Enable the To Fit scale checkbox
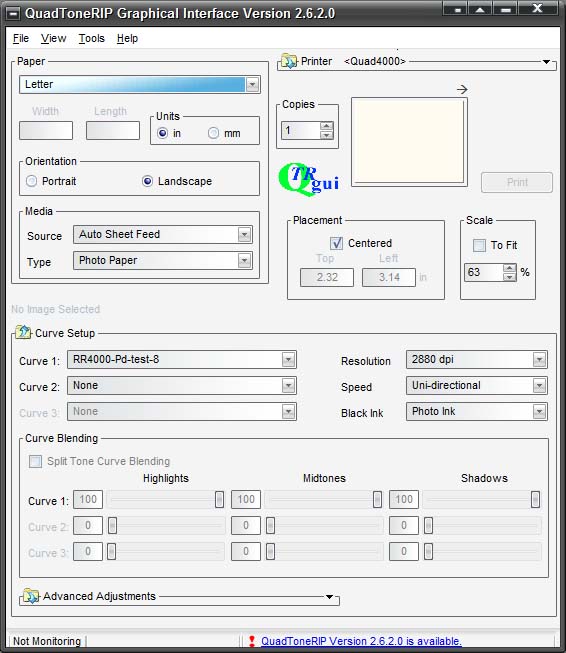566x653 pixels. 479,245
